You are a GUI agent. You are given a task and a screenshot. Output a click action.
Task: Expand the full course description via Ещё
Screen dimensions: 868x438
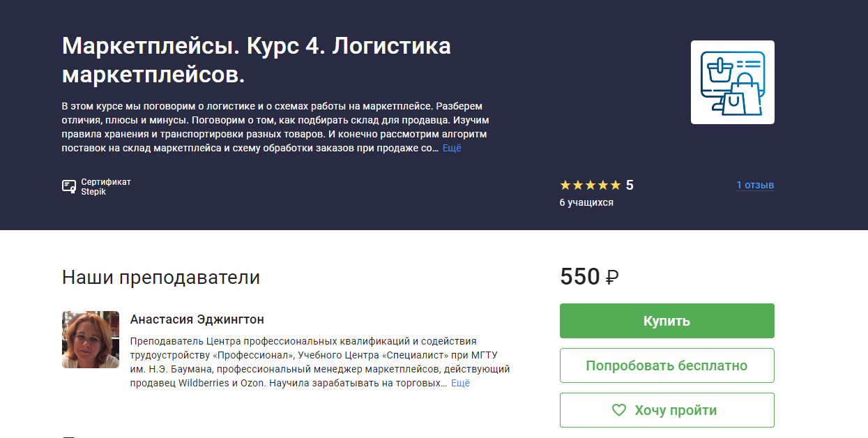pyautogui.click(x=452, y=149)
